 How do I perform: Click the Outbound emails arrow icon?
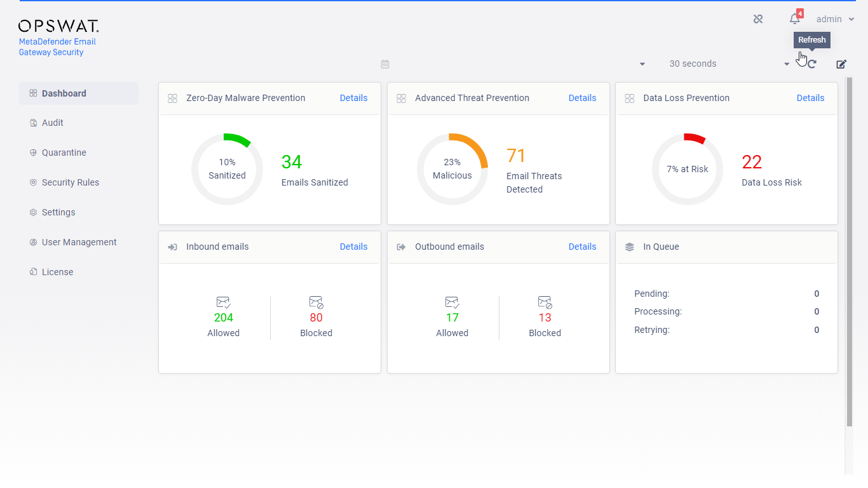coord(401,247)
